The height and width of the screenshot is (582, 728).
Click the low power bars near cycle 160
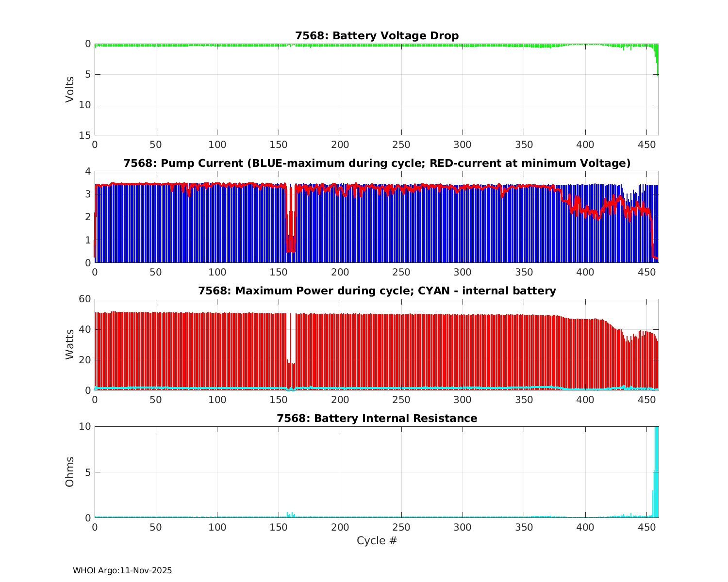[291, 376]
